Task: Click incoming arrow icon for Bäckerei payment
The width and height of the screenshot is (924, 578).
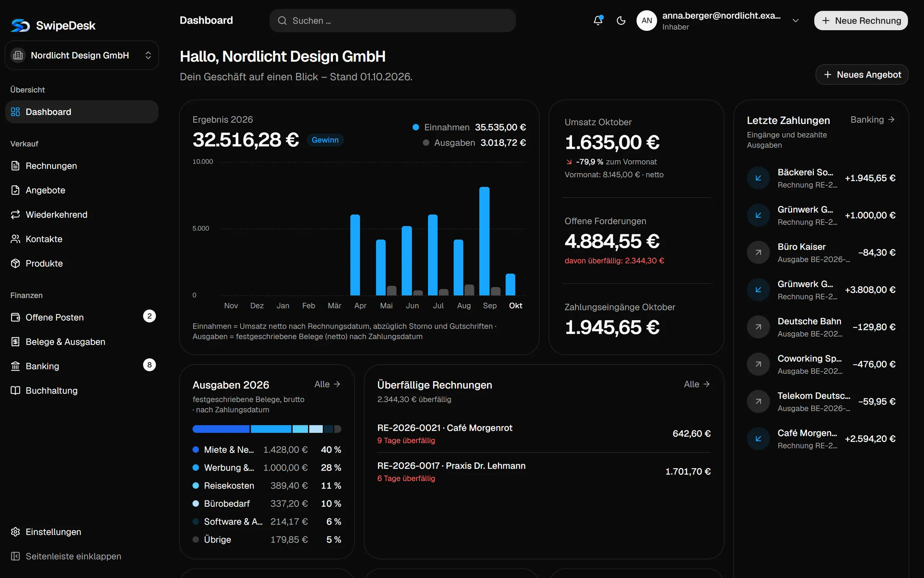Action: coord(758,178)
